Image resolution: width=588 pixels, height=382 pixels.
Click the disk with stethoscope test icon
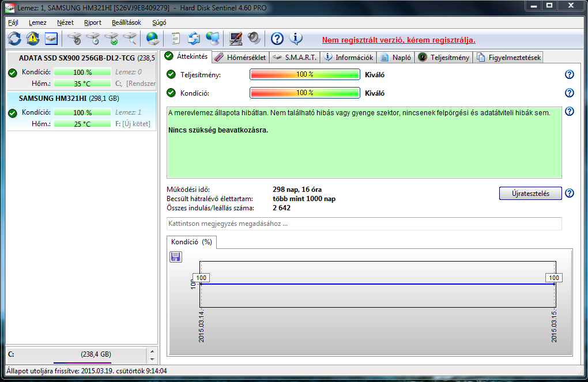(x=74, y=39)
